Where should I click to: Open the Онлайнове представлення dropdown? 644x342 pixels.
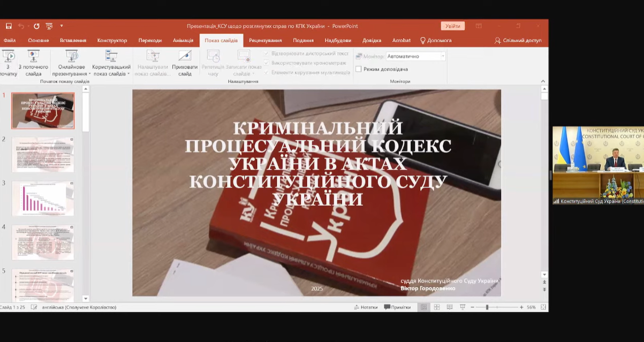point(72,63)
